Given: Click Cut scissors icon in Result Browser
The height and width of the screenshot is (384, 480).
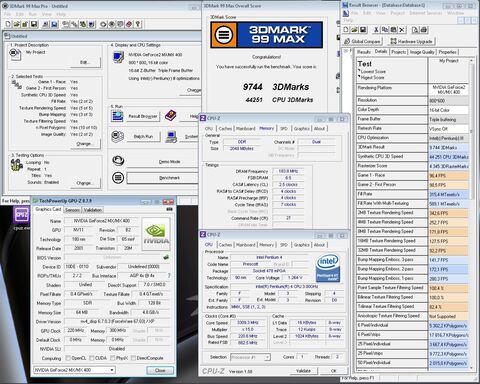Looking at the screenshot, I should (x=376, y=30).
